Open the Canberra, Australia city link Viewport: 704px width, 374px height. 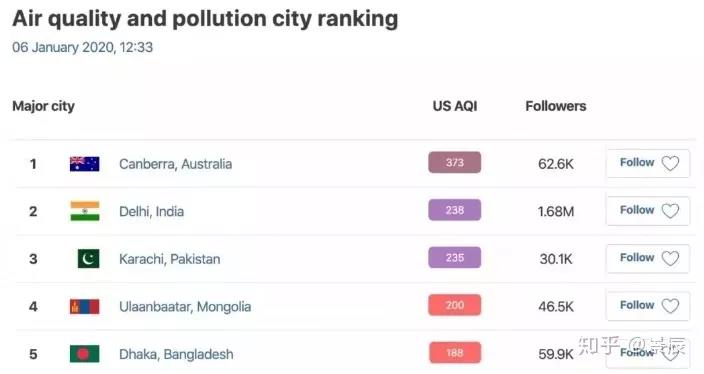click(x=176, y=164)
